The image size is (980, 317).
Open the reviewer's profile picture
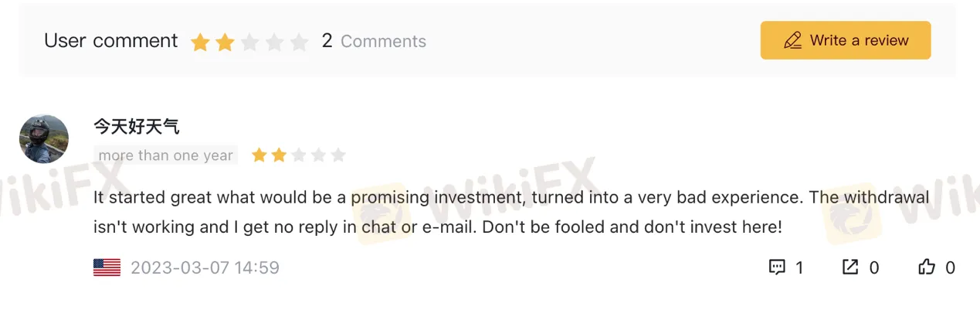coord(44,139)
